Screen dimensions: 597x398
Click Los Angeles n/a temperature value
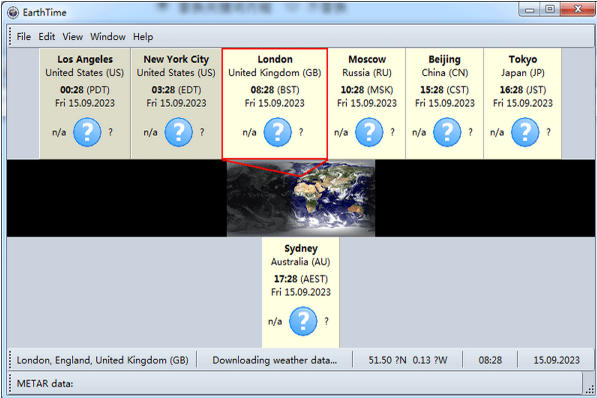coord(59,133)
